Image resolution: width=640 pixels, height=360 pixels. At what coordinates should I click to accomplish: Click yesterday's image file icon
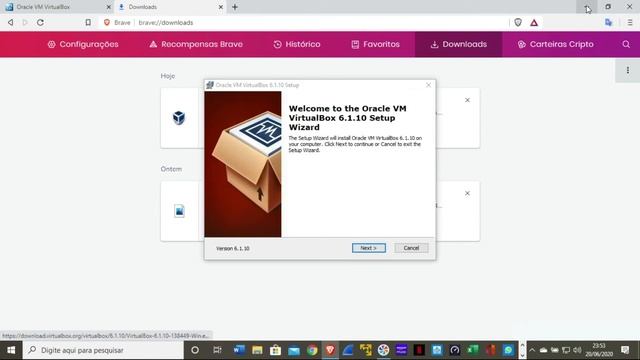click(179, 211)
